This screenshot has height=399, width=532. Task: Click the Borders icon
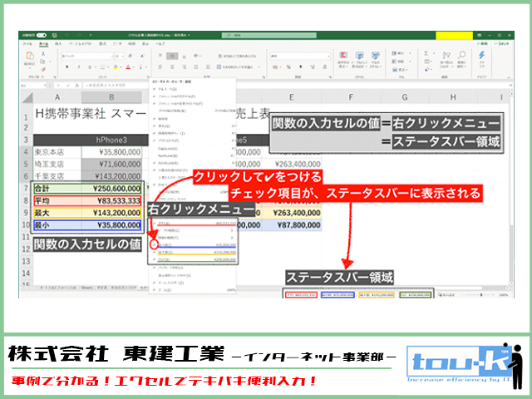pos(102,67)
